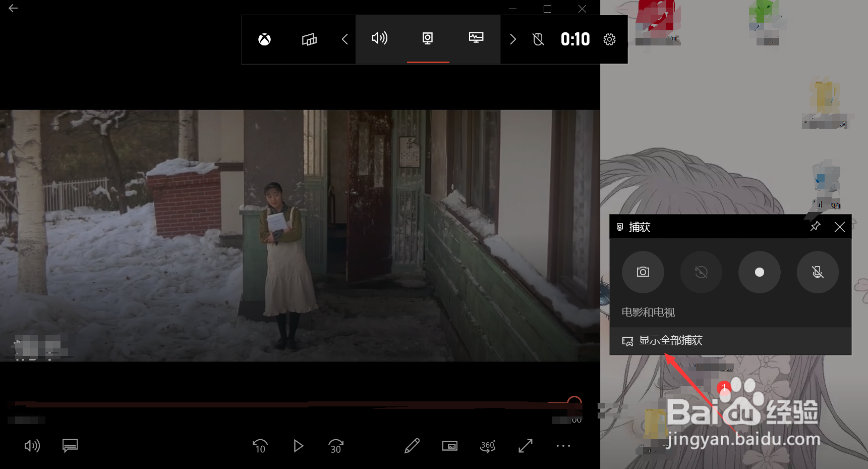This screenshot has width=868, height=469.
Task: Maximize the Movies & TV window
Action: pyautogui.click(x=547, y=9)
